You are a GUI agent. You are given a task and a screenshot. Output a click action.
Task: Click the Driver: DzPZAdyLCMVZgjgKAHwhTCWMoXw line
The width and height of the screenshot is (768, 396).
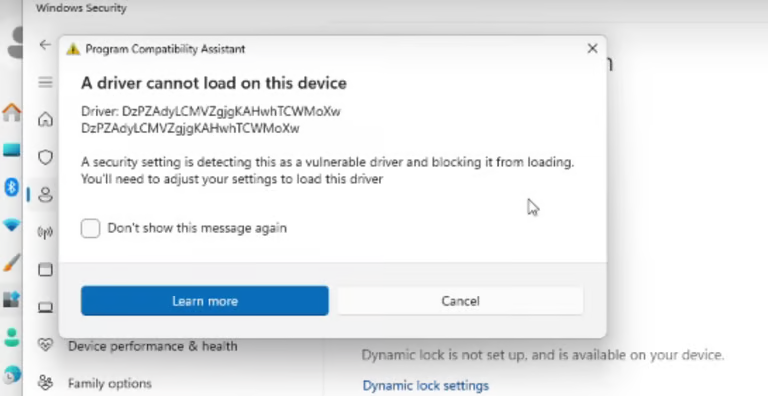pos(211,111)
